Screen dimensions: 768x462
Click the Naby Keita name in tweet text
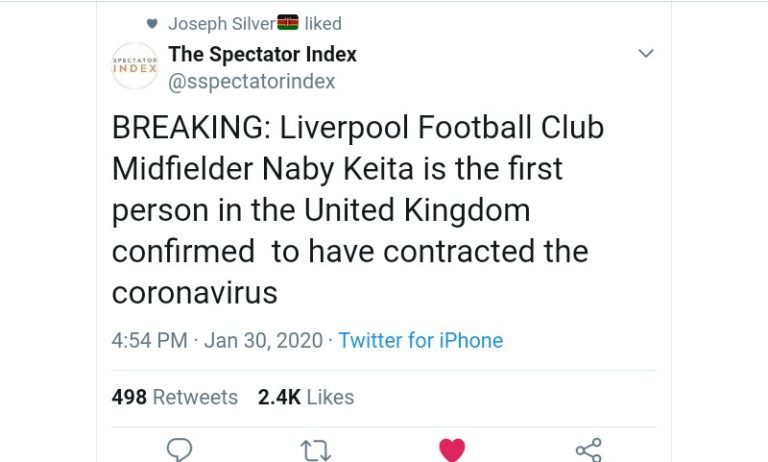(338, 169)
